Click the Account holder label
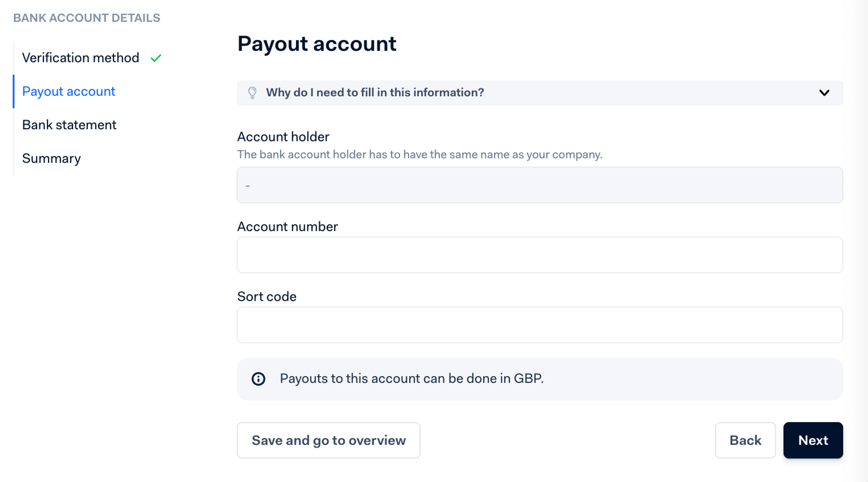The image size is (868, 482). [283, 137]
